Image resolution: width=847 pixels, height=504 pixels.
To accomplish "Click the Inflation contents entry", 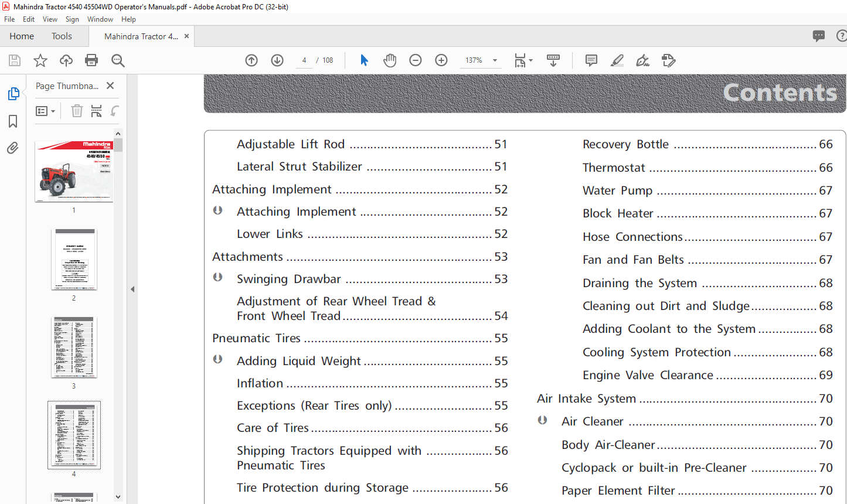I will point(372,383).
